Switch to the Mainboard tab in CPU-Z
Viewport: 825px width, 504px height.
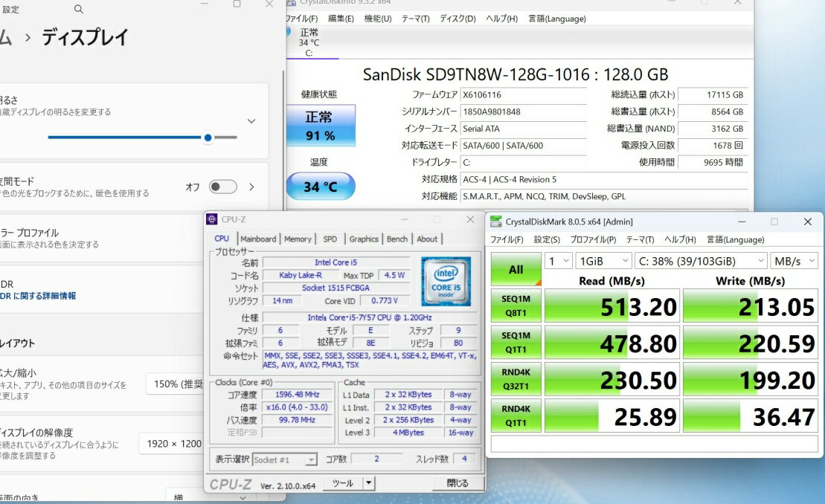(x=258, y=239)
